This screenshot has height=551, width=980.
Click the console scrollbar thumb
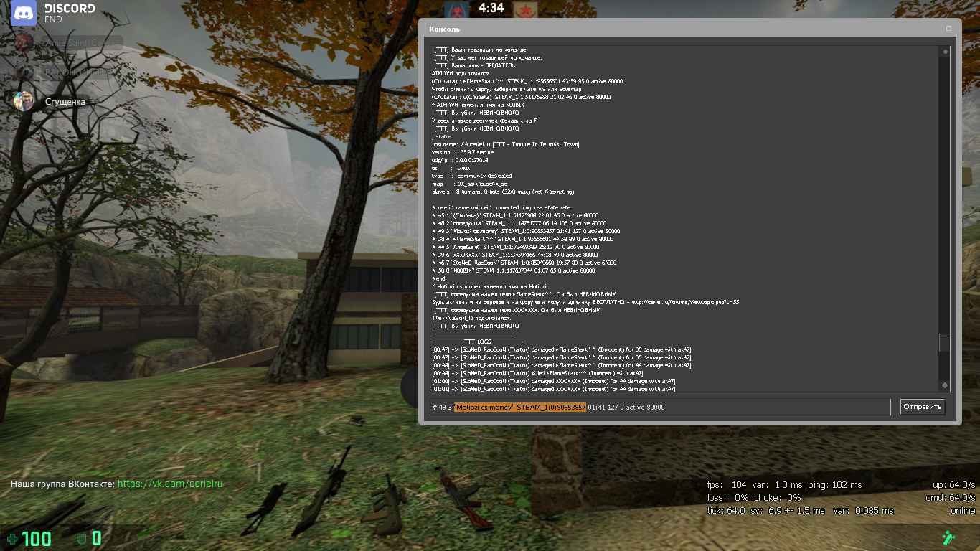pyautogui.click(x=945, y=343)
